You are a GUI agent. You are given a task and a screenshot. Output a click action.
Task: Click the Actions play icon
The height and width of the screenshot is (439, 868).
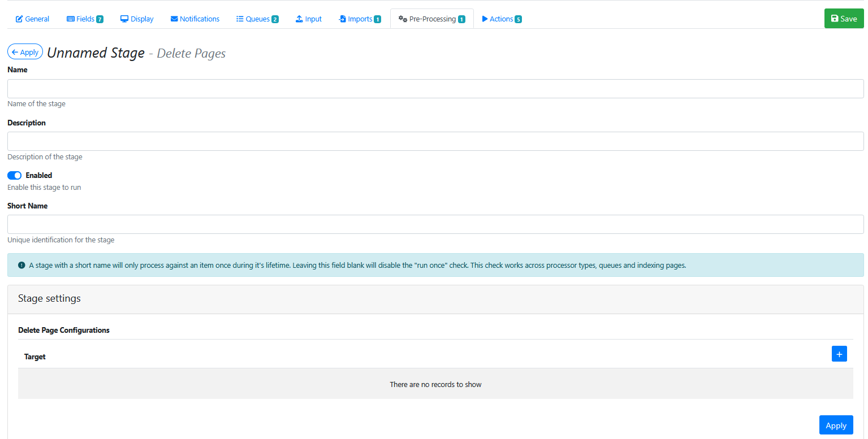485,19
